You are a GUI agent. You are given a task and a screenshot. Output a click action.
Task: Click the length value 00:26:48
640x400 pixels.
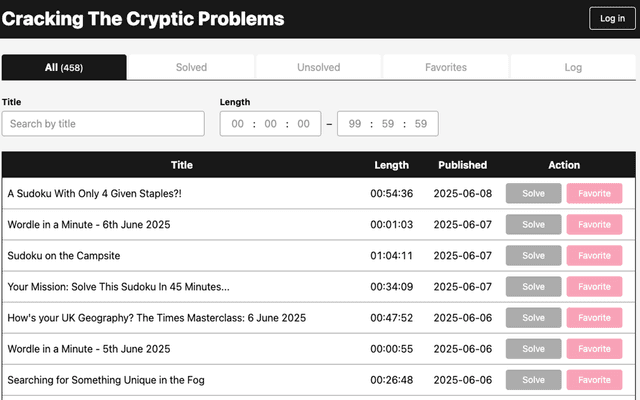(x=391, y=380)
